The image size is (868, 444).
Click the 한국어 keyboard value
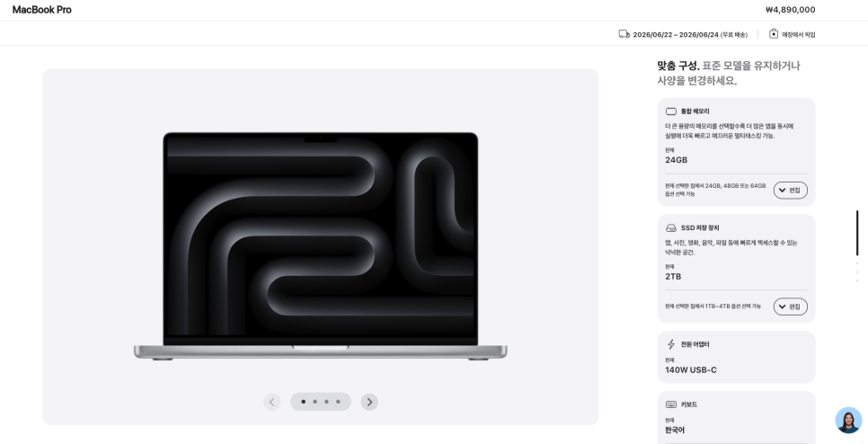tap(675, 431)
